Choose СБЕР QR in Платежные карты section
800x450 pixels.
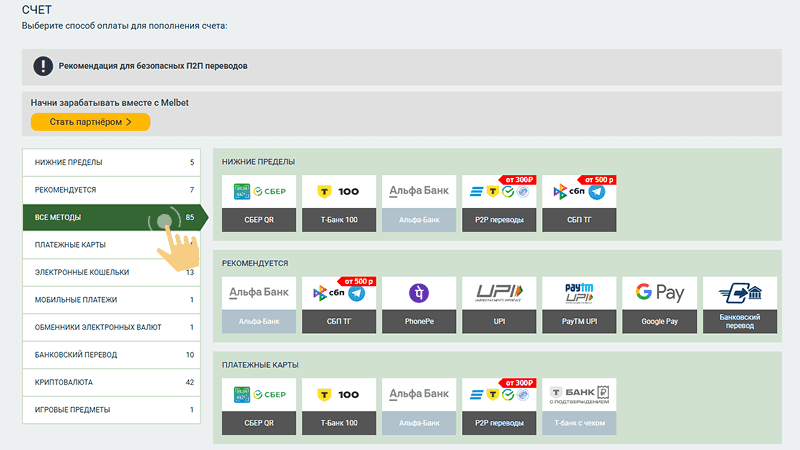point(259,407)
